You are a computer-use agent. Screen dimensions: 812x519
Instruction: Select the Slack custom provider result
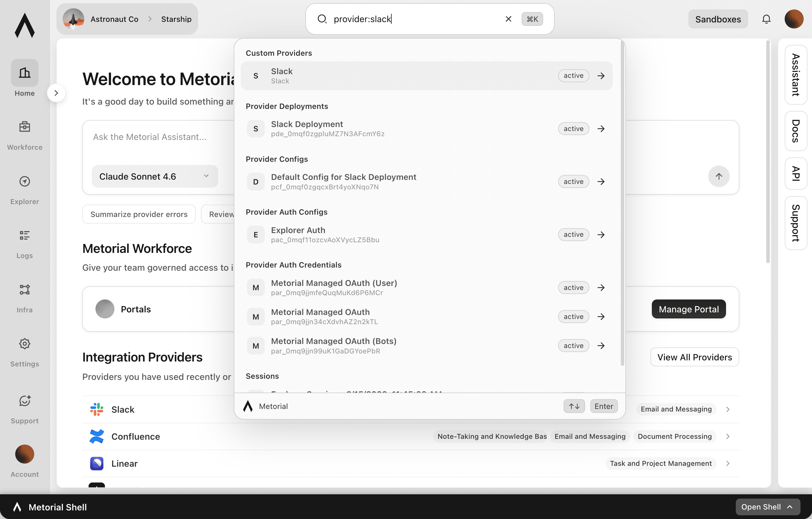426,76
